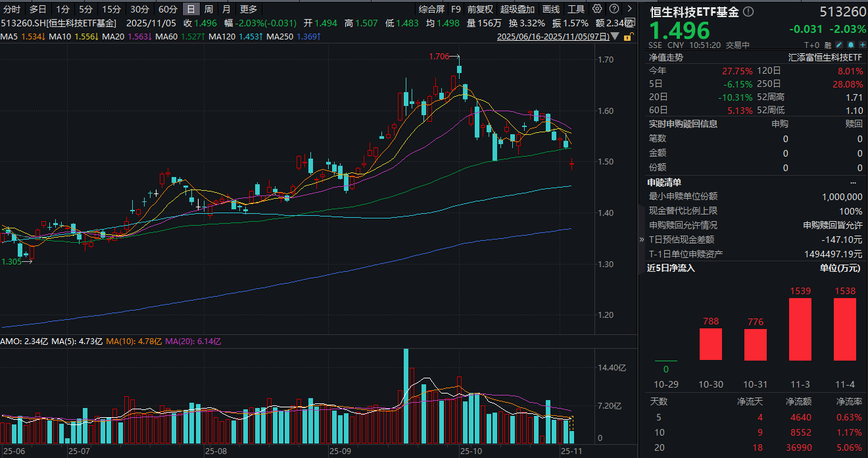Open date range dropdown triangle
Viewport: 868px width, 458px height.
click(x=615, y=37)
